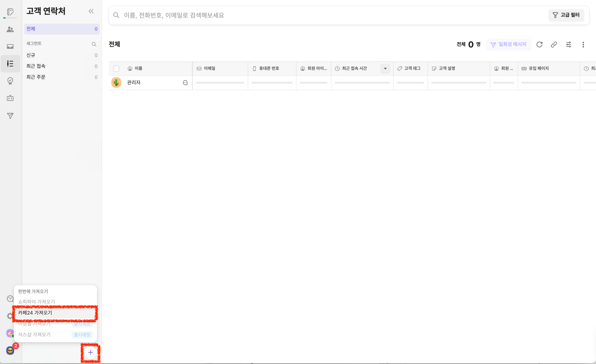Image resolution: width=596 pixels, height=364 pixels.
Task: Search segments with magnifier icon
Action: (x=94, y=44)
